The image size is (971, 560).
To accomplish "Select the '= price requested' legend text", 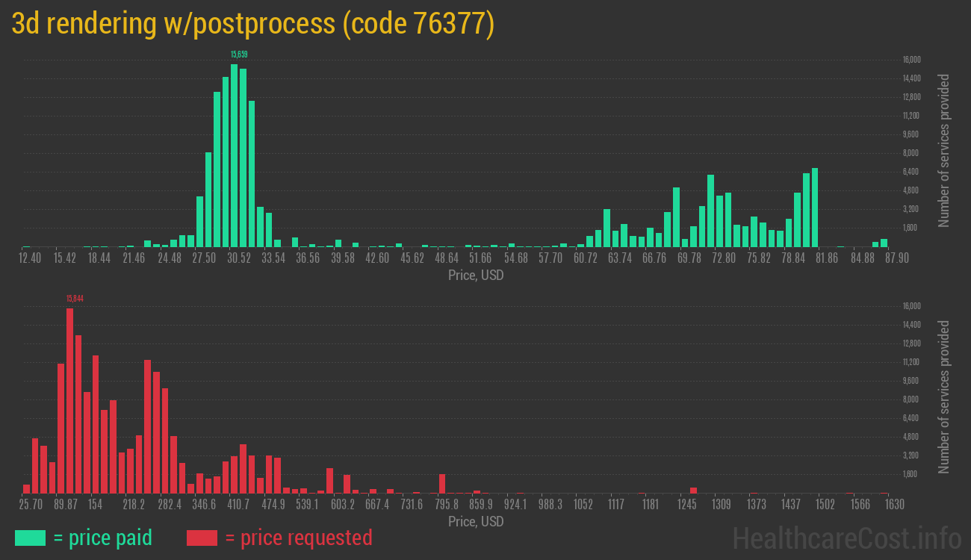I will pyautogui.click(x=298, y=538).
